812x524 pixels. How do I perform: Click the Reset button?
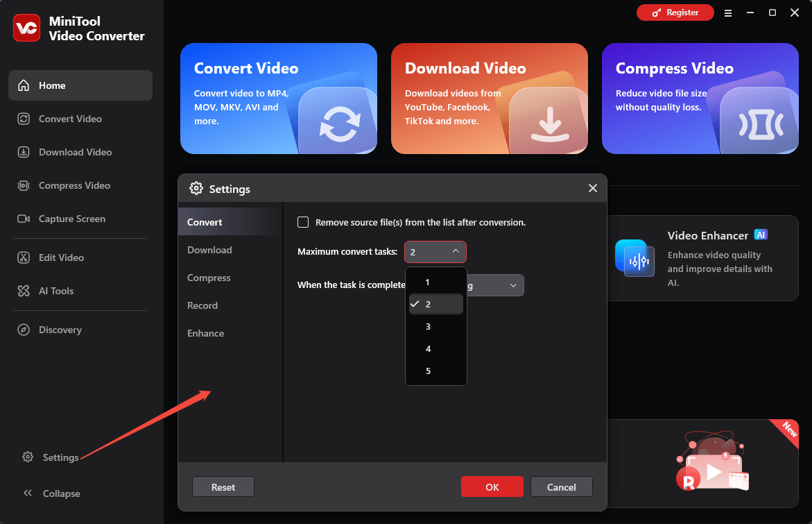[223, 487]
